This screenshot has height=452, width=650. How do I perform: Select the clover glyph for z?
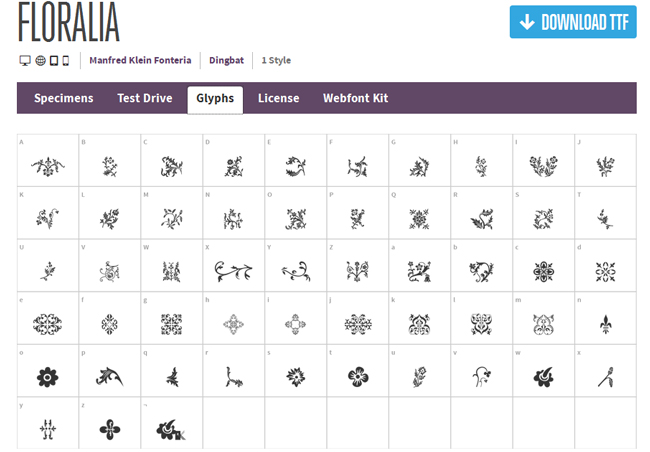coord(110,430)
